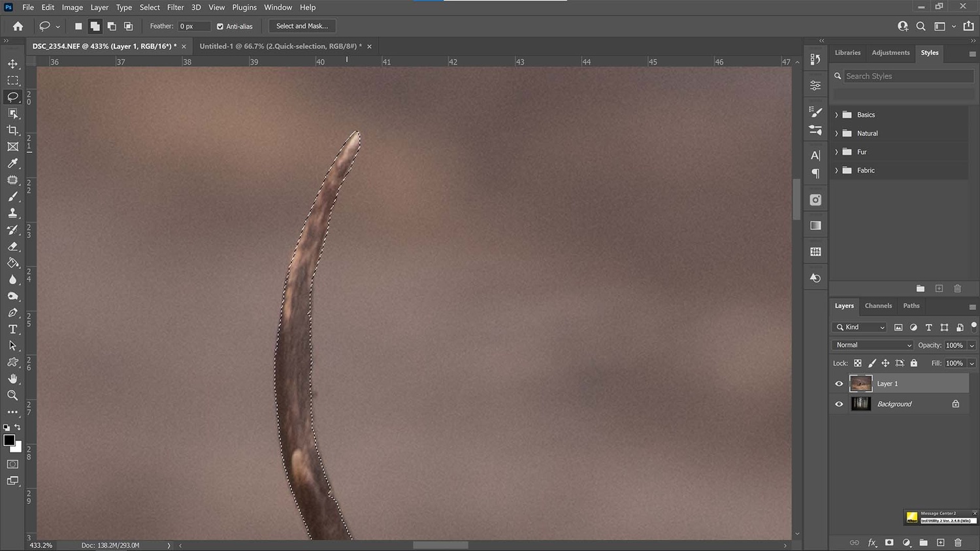Image resolution: width=980 pixels, height=551 pixels.
Task: Click the Search Styles field
Action: point(908,76)
